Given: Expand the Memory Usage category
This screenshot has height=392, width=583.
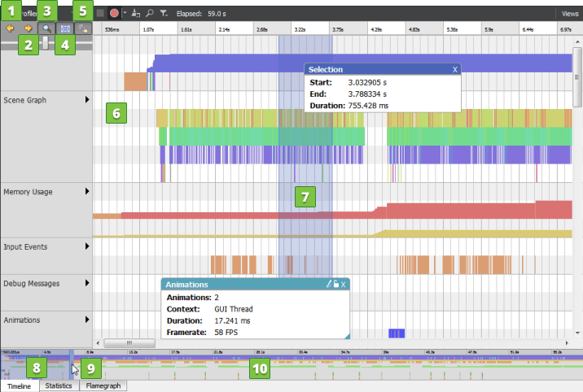Looking at the screenshot, I should coord(87,192).
